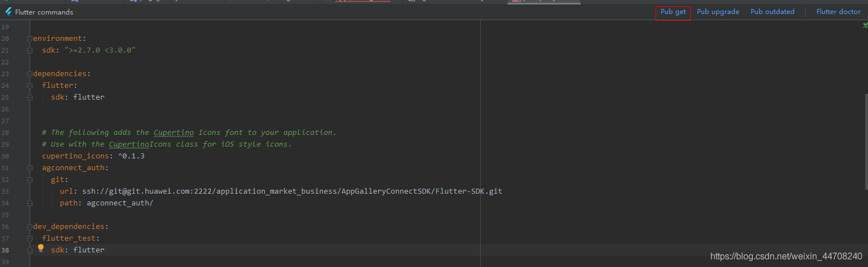Click the 'agconnect_auth:' key on line 31
The image size is (868, 267).
point(75,168)
